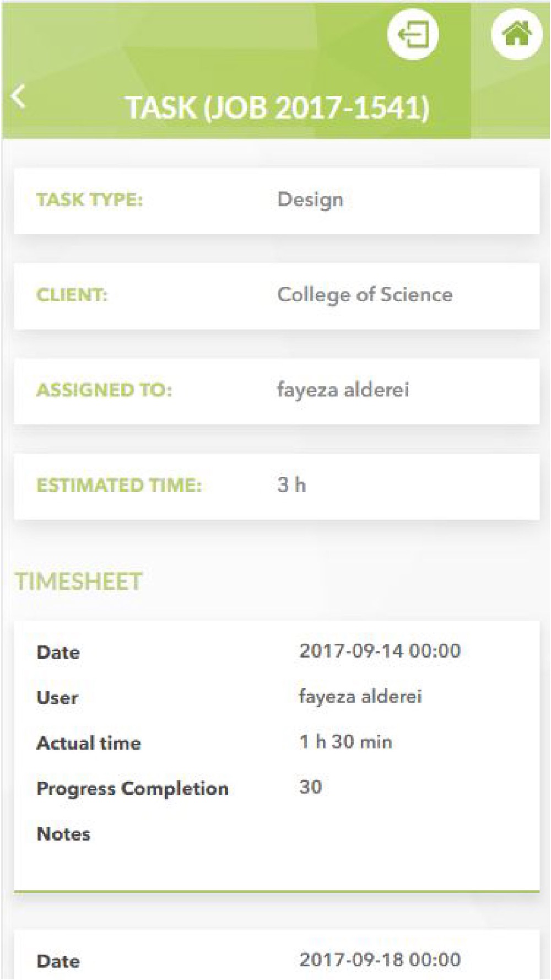The width and height of the screenshot is (551, 980).
Task: Click the ASSIGNED TO label
Action: [104, 390]
